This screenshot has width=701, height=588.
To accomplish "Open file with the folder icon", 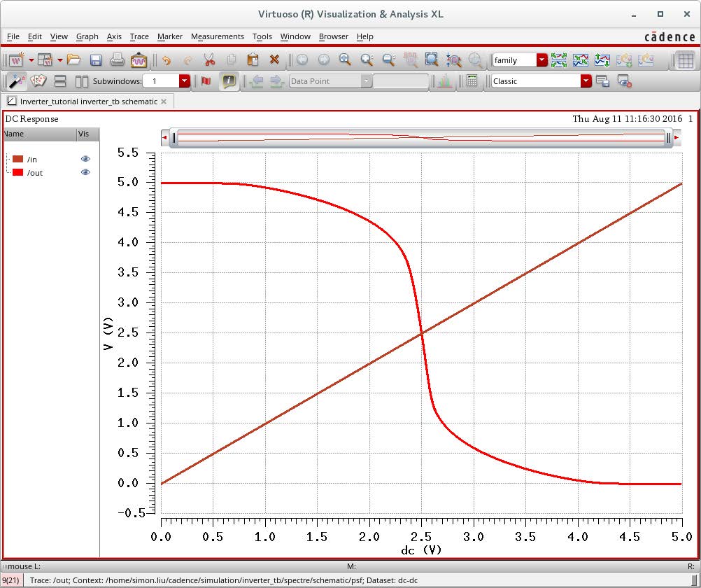I will tap(74, 60).
